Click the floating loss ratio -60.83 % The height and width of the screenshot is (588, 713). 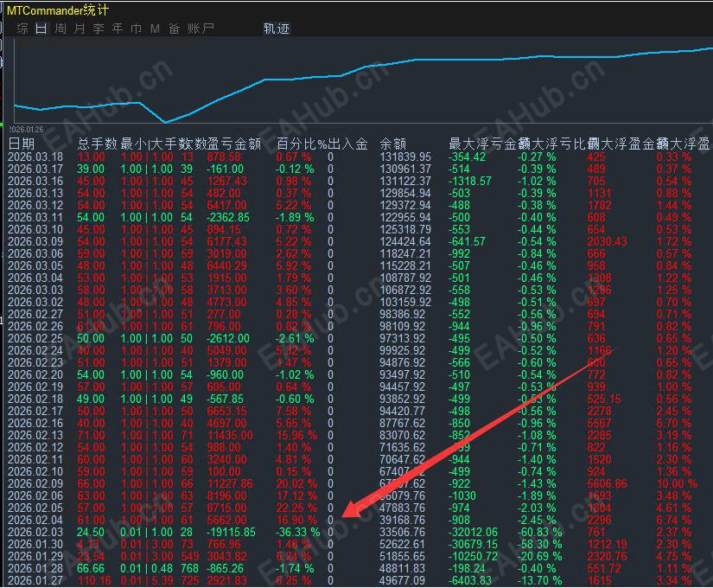540,532
